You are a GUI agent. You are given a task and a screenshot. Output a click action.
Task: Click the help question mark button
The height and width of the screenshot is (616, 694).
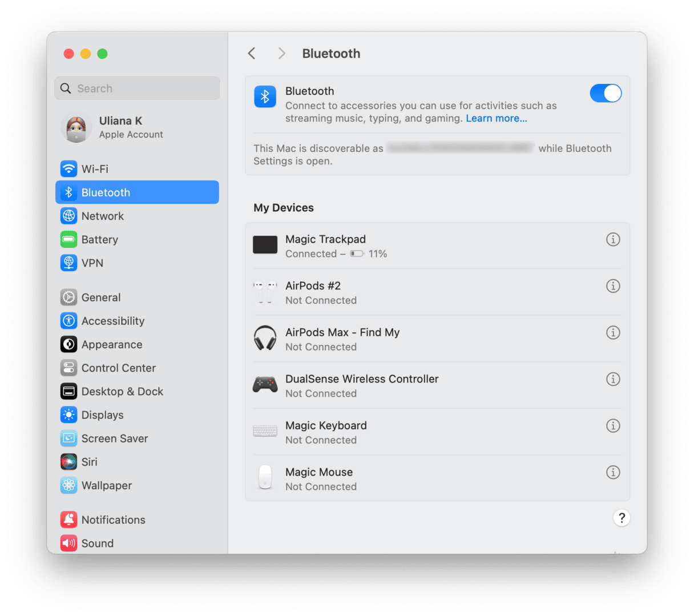pyautogui.click(x=622, y=518)
